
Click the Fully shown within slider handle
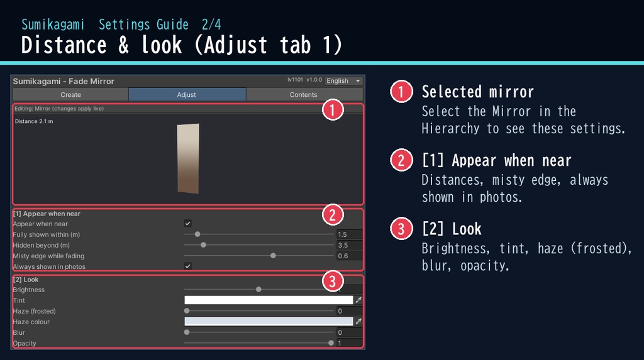197,234
